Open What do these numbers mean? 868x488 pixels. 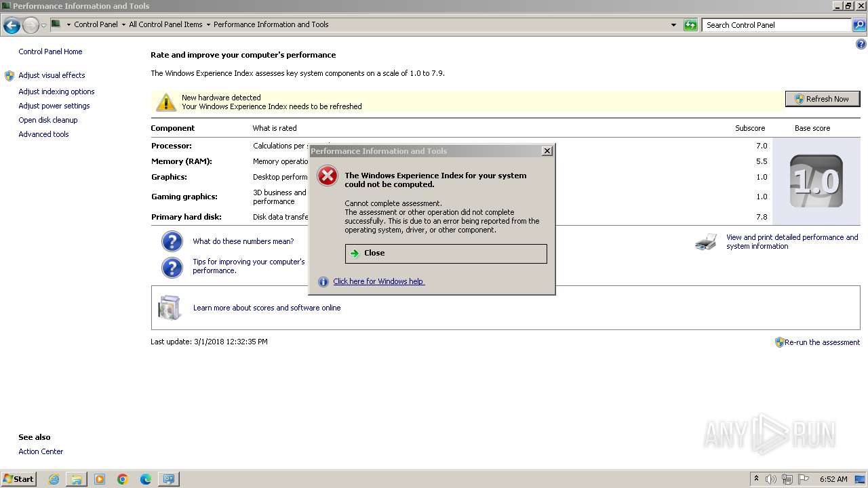click(x=243, y=241)
